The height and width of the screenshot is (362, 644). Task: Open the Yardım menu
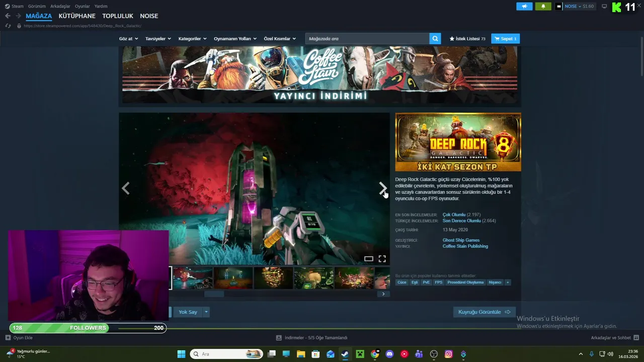[x=101, y=7]
